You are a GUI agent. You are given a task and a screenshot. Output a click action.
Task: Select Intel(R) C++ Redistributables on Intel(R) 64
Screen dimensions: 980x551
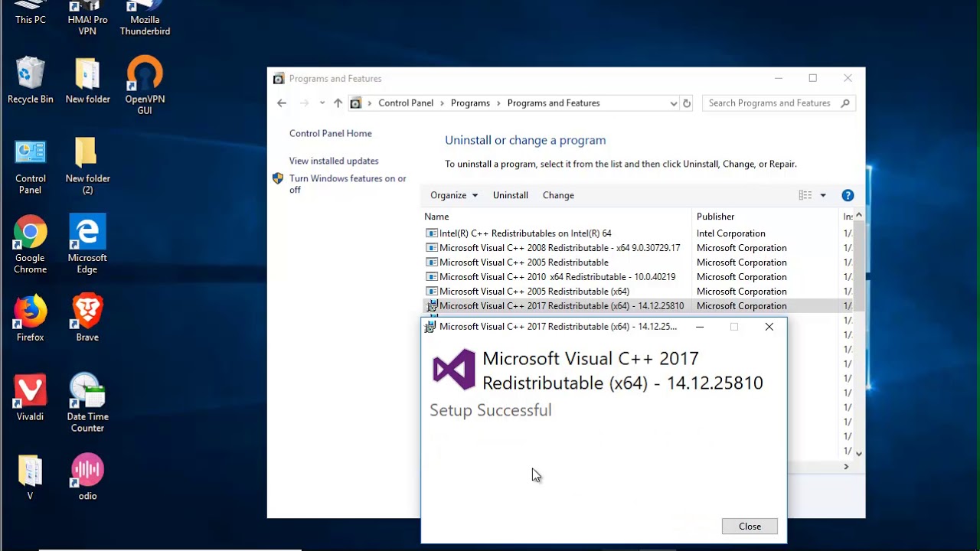525,233
